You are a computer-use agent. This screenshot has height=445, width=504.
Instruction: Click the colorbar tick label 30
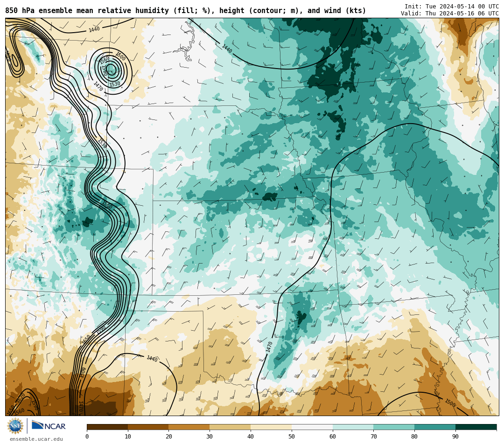(210, 436)
